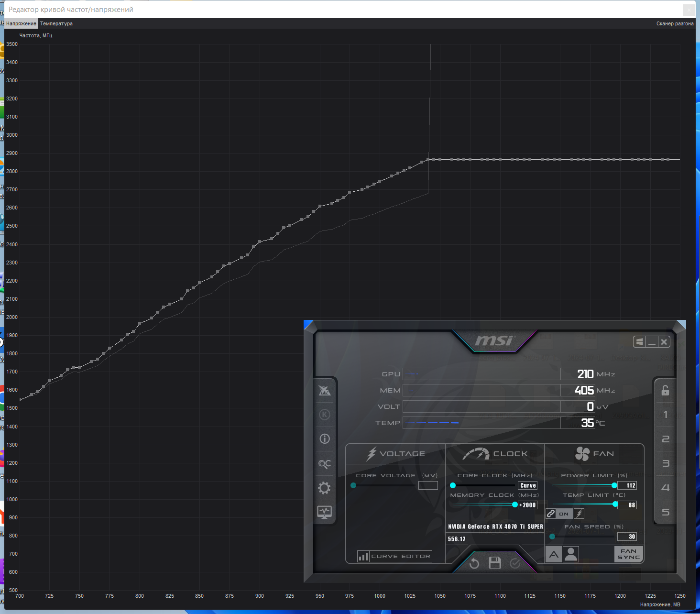Launch Kombustor with the K icon
Viewport: 700px width, 614px height.
pos(325,415)
